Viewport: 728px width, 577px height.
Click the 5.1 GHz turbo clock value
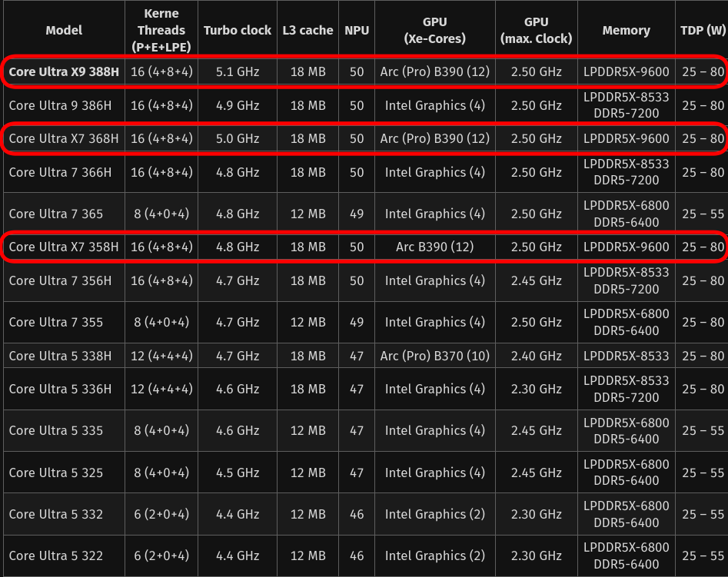click(238, 71)
